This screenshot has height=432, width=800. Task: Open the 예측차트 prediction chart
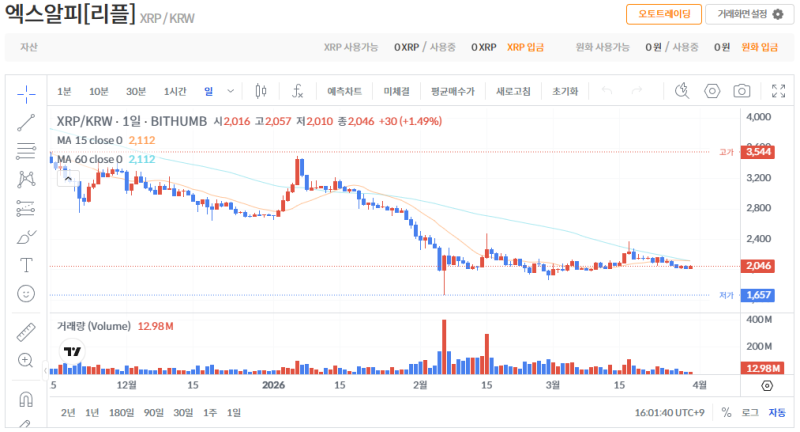coord(344,91)
